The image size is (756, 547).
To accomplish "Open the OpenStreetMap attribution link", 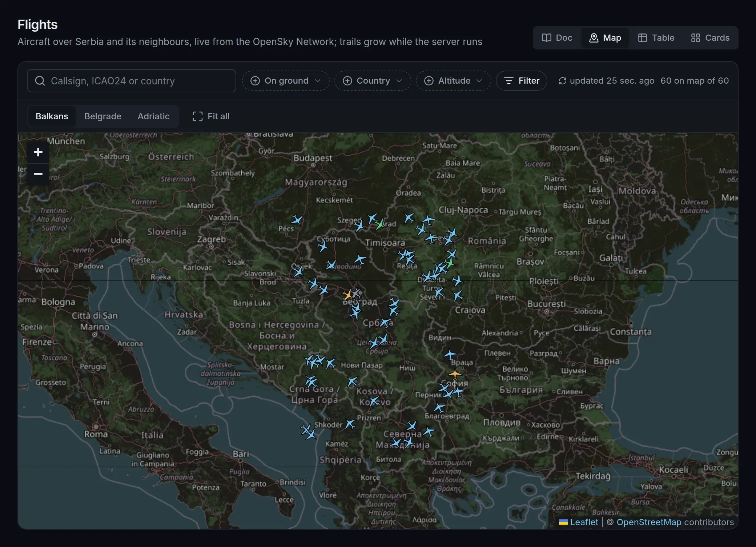I will point(649,522).
